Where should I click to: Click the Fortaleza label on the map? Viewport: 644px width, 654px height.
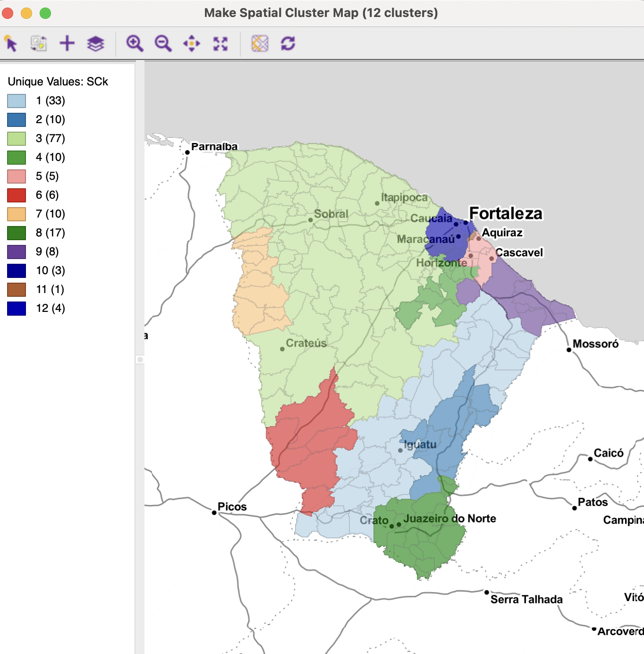coord(506,214)
